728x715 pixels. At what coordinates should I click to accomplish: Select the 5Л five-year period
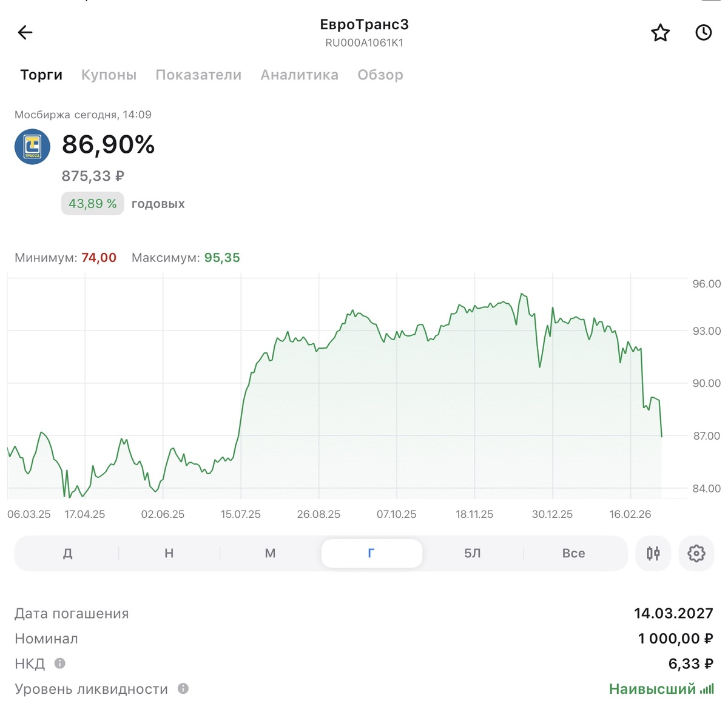[473, 553]
